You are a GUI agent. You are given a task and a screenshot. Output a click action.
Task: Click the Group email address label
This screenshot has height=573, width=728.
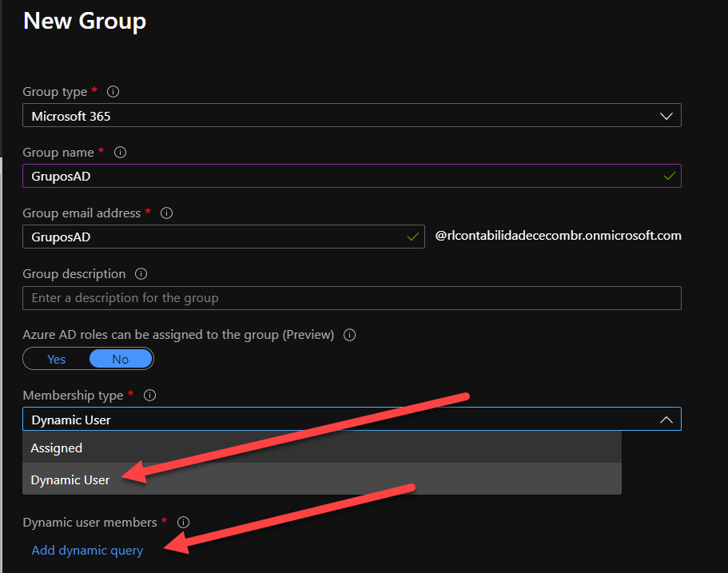[x=82, y=213]
